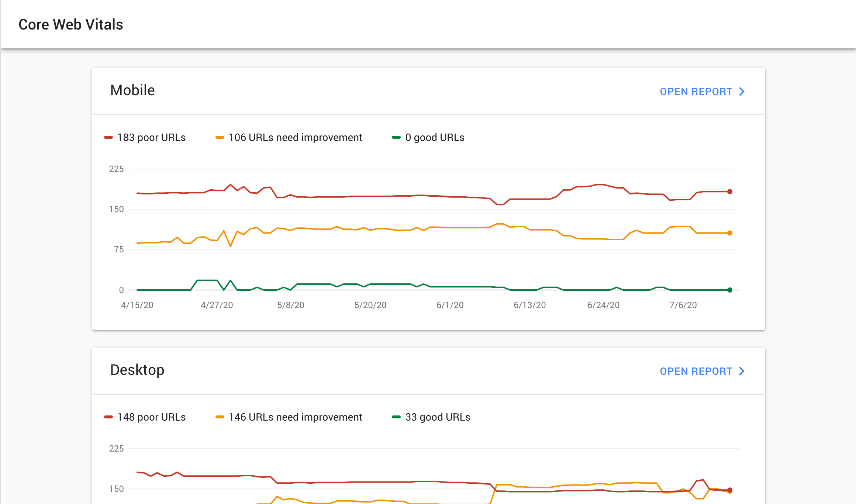Click the green endpoint dot on Mobile chart

pyautogui.click(x=730, y=290)
